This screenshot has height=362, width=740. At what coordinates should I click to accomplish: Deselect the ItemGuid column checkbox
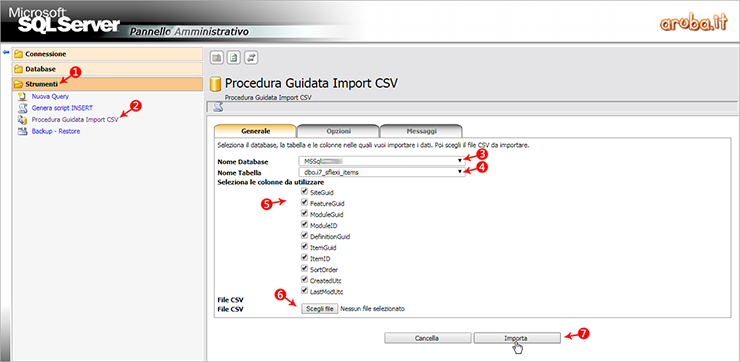coord(304,247)
